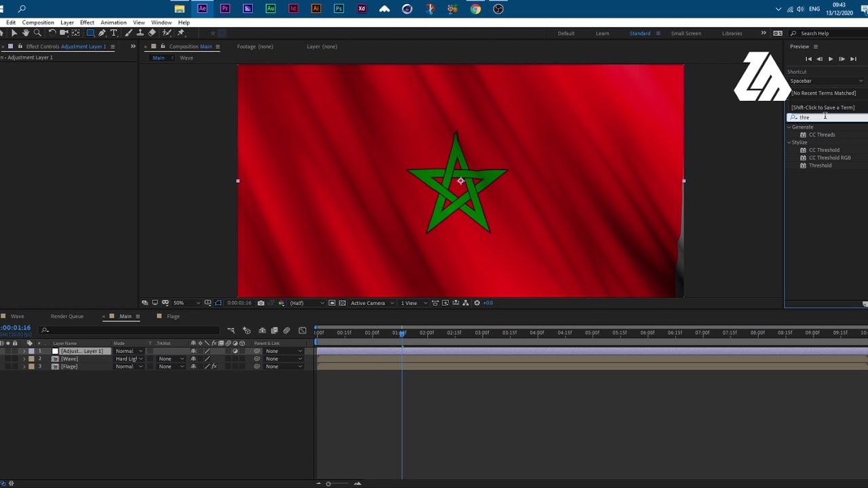Screen dimensions: 868x488
Task: Click the composition mini-flowchart icon in timeline
Action: [x=231, y=330]
